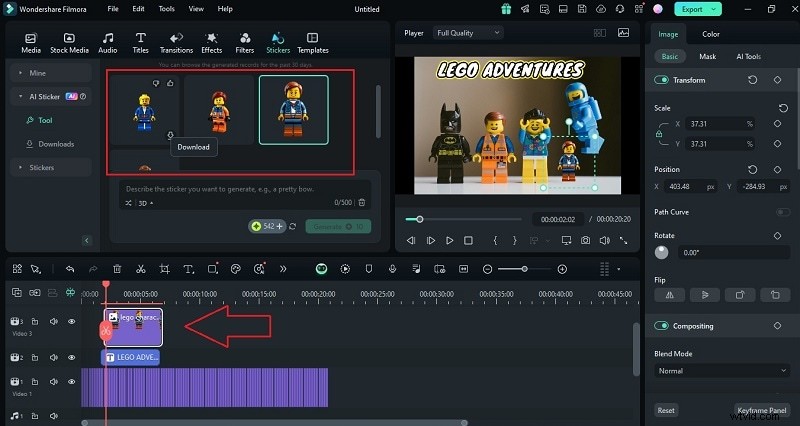Show more timeline tools with double chevron

coord(283,269)
